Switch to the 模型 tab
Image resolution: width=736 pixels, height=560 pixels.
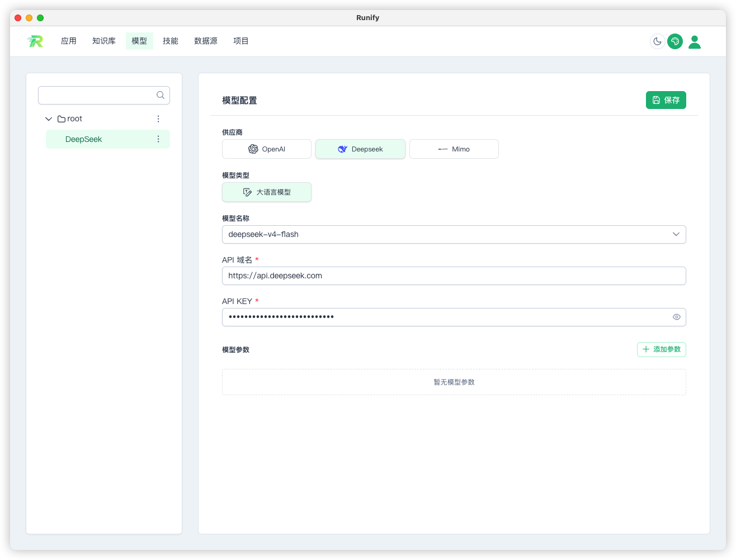pyautogui.click(x=139, y=41)
